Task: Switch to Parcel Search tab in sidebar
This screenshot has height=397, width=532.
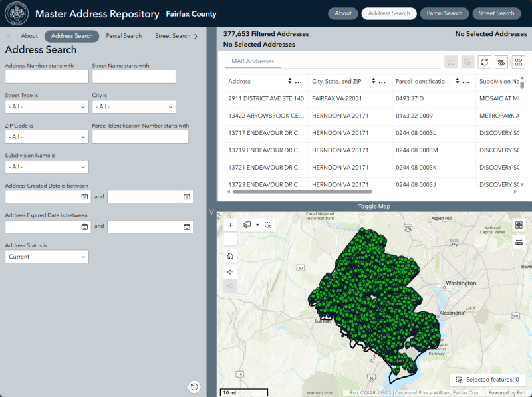Action: click(x=124, y=36)
